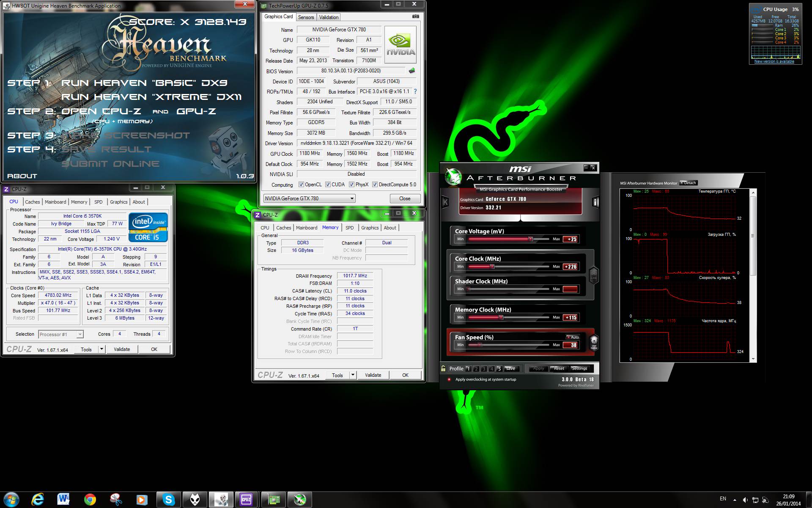This screenshot has width=812, height=508.
Task: Click the Intel Core i5 logo in CPU-Z
Action: (x=148, y=228)
